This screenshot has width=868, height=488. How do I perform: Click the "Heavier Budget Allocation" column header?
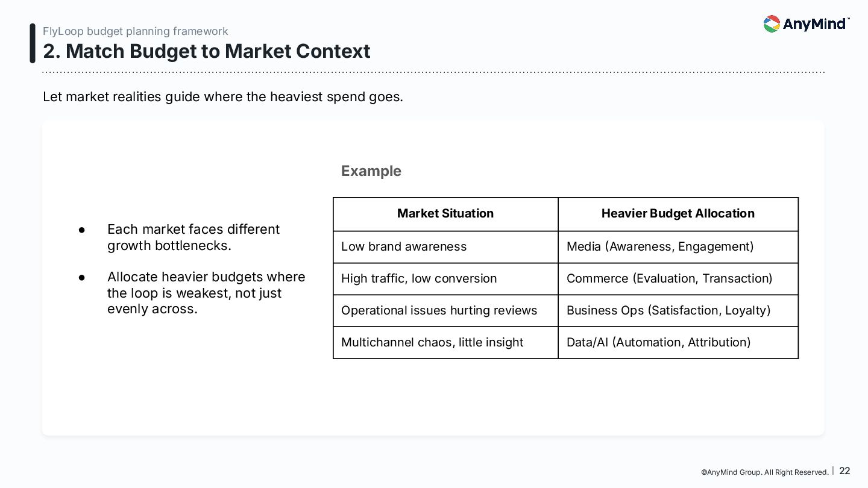click(678, 213)
